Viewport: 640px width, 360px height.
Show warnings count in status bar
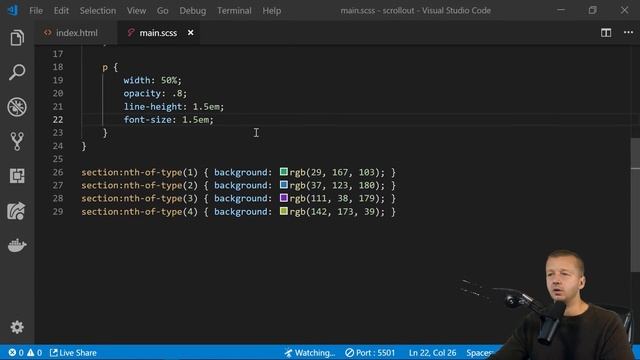(x=34, y=353)
